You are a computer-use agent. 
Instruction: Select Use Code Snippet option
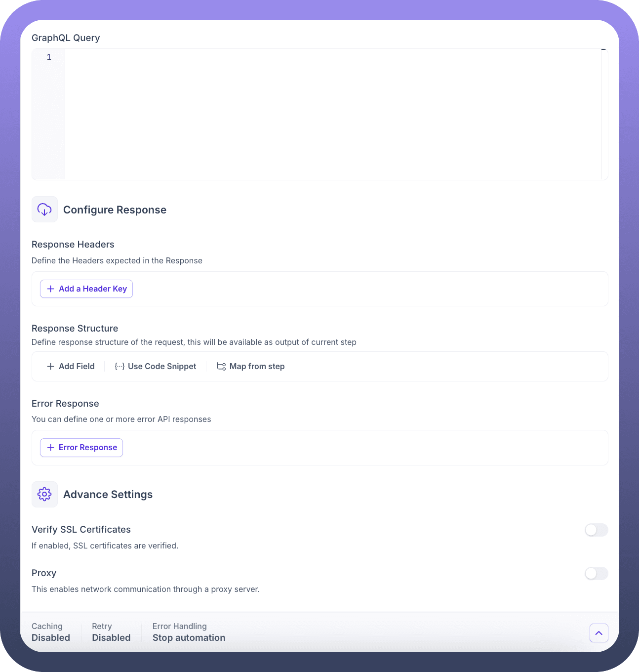[156, 366]
